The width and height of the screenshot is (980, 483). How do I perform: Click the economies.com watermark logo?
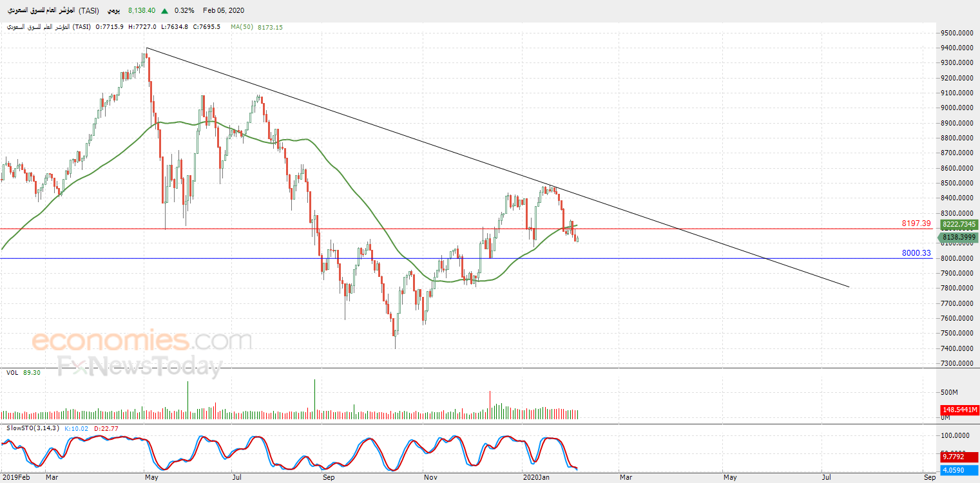(142, 339)
